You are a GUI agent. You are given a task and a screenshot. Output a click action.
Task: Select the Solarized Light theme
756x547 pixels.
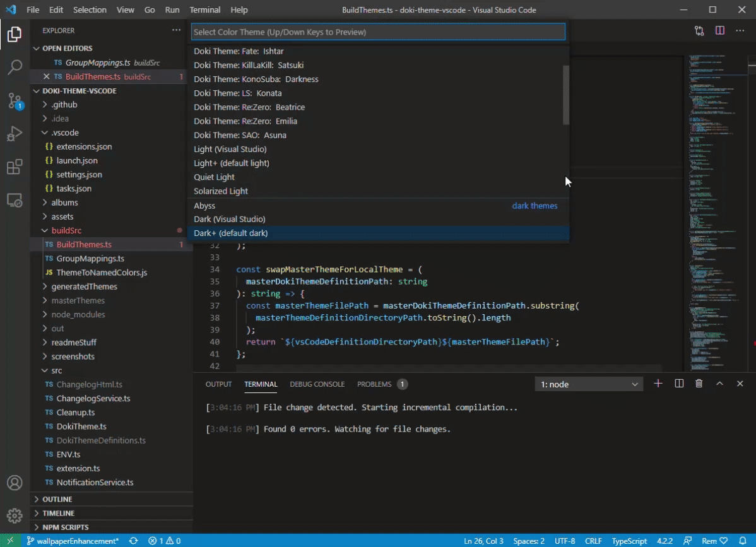pyautogui.click(x=378, y=191)
